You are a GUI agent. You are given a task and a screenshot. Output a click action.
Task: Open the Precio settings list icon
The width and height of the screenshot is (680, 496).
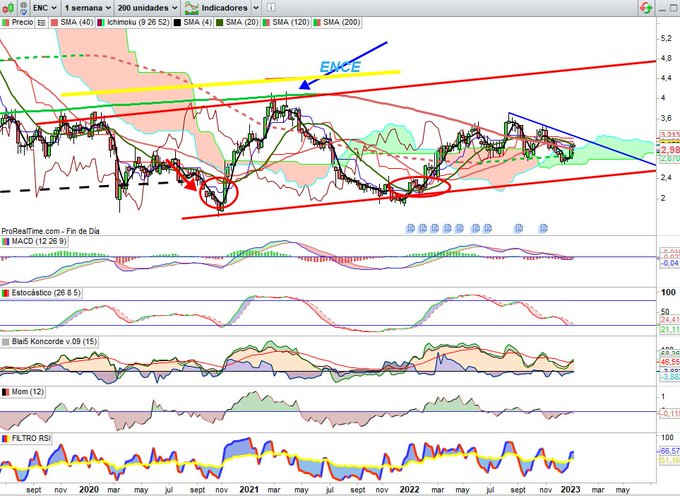click(41, 22)
